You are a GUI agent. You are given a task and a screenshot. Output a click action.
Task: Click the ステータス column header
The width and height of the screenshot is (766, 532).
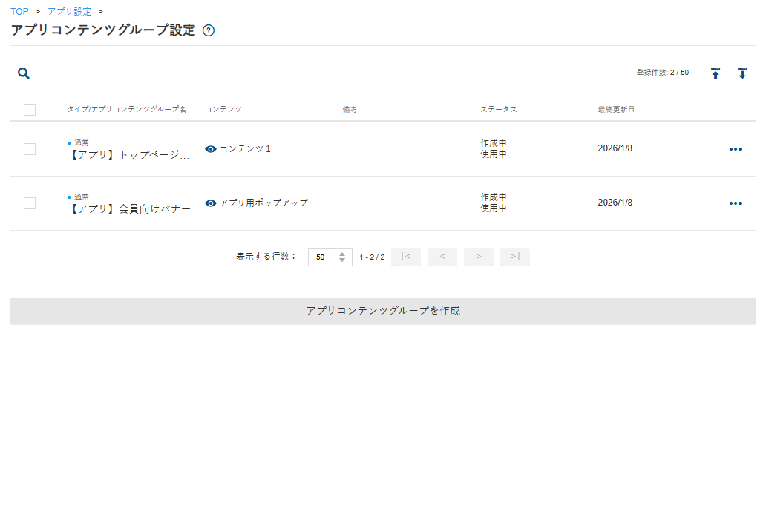point(499,109)
